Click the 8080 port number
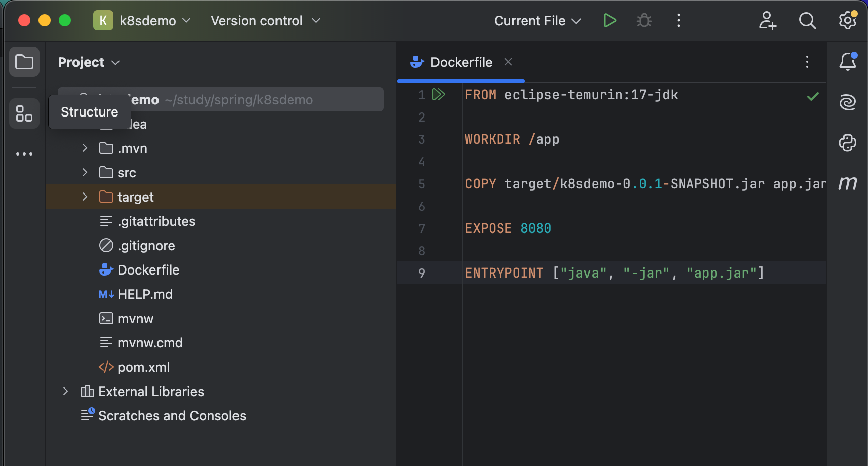Viewport: 868px width, 466px height. [x=536, y=228]
